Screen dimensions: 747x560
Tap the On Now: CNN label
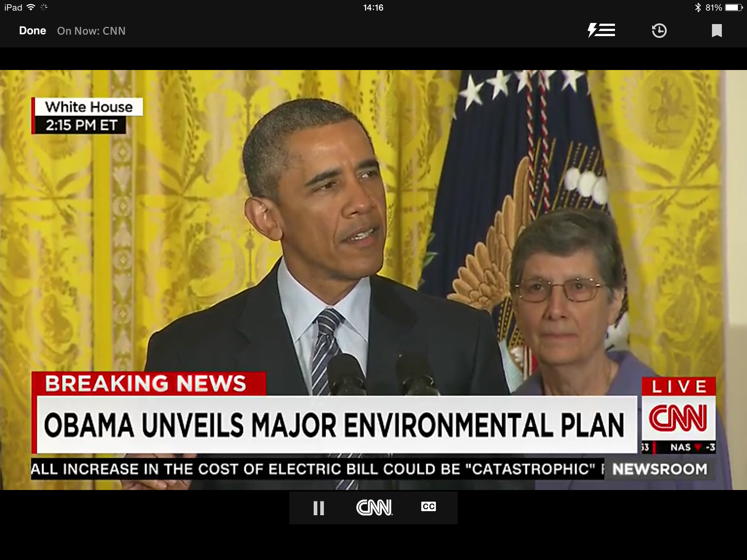coord(91,31)
